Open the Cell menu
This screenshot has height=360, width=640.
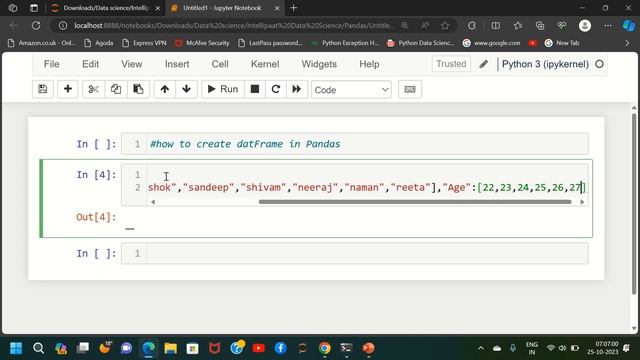click(220, 64)
